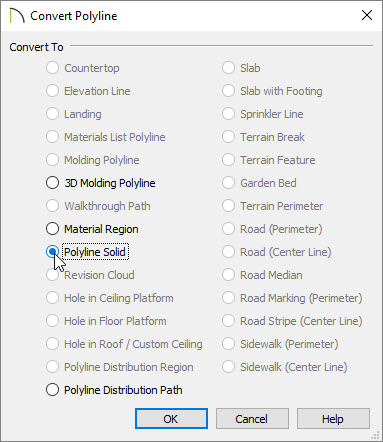
Task: Click the Cancel button
Action: 252,419
